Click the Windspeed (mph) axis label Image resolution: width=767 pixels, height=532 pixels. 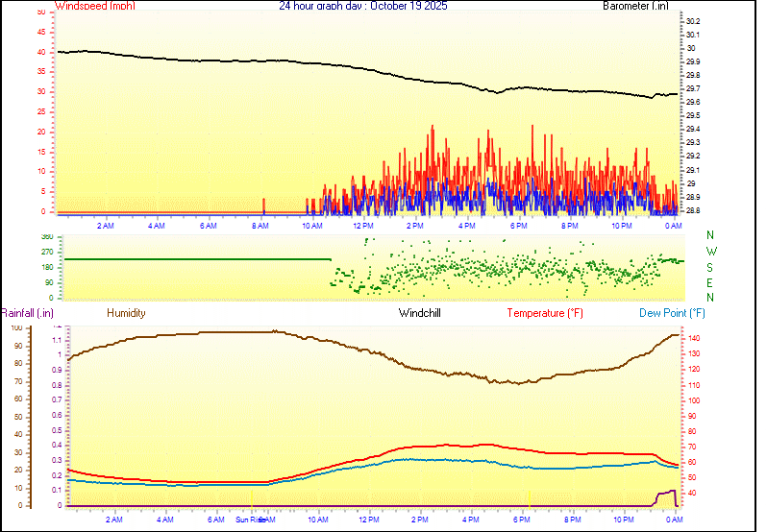[95, 6]
